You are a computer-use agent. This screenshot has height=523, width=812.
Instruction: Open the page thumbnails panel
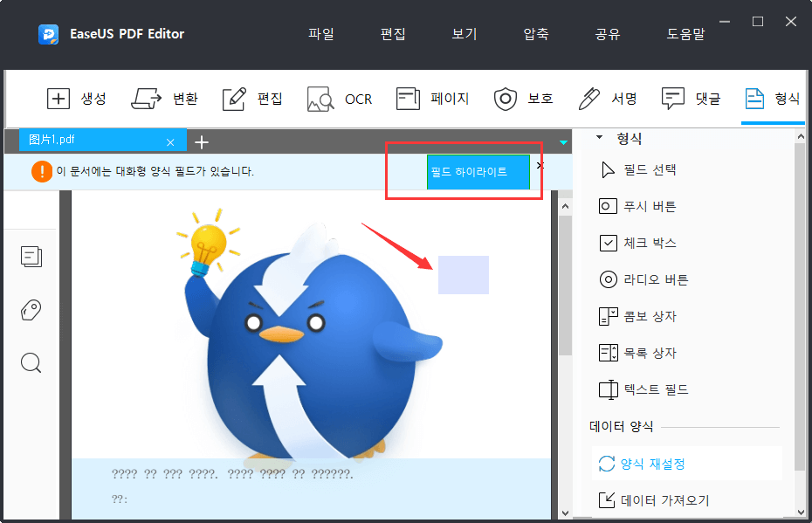tap(31, 257)
